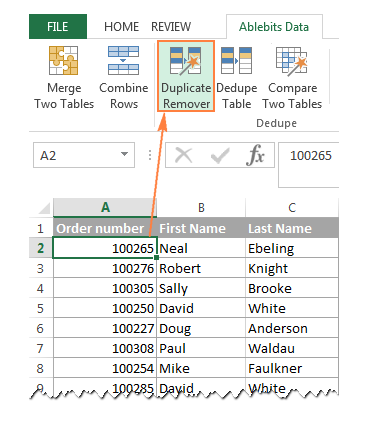This screenshot has width=381, height=423.
Task: Click the cell with Mike
Action: click(x=201, y=368)
